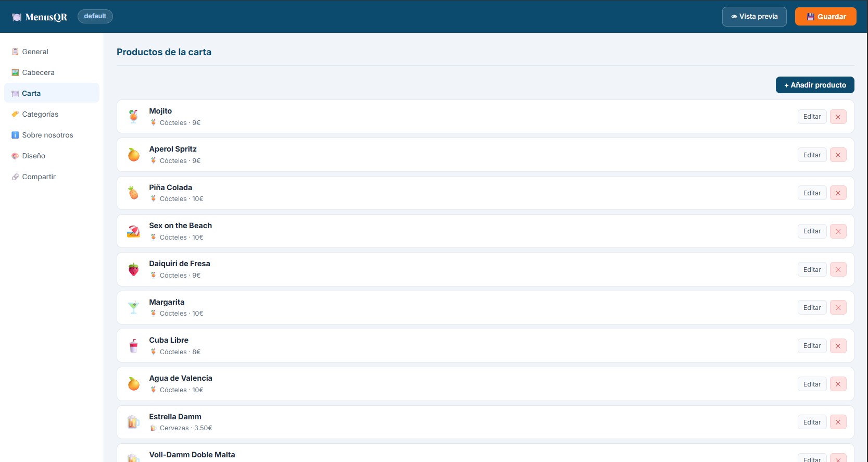This screenshot has width=868, height=462.
Task: Save changes with the Guardar button
Action: tap(825, 17)
